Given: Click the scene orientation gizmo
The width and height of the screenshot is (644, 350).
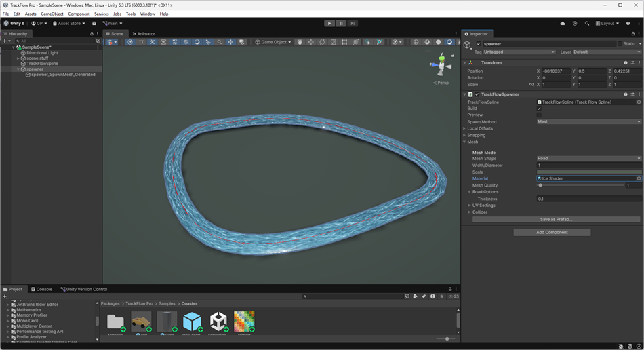Looking at the screenshot, I should coord(441,66).
